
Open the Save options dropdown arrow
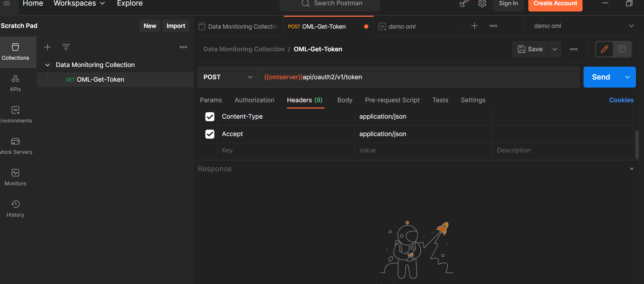pos(555,49)
